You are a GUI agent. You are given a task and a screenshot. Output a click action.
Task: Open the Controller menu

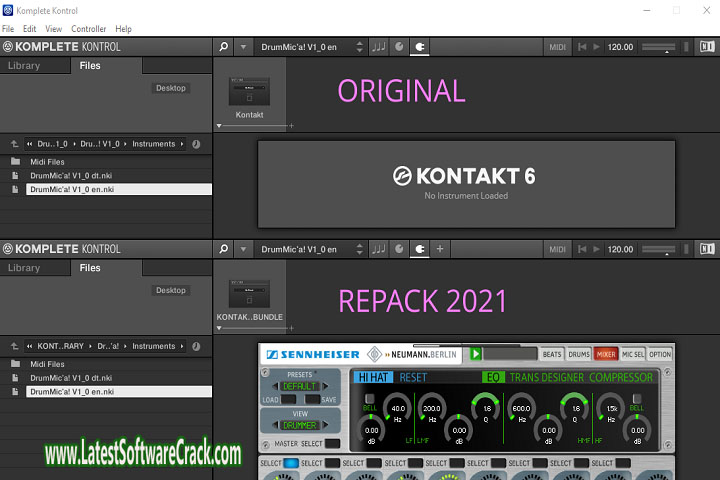coord(89,29)
